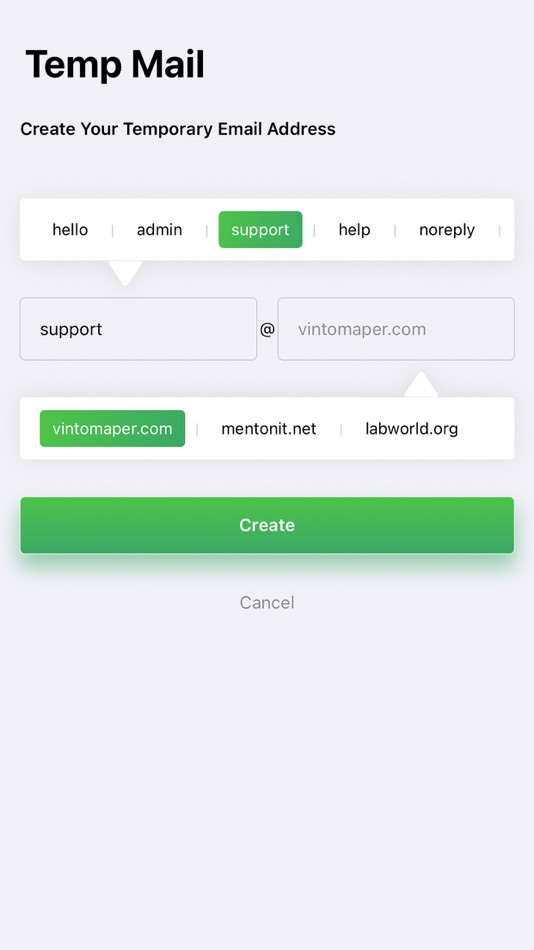Pick the help username suggestion

(x=354, y=230)
